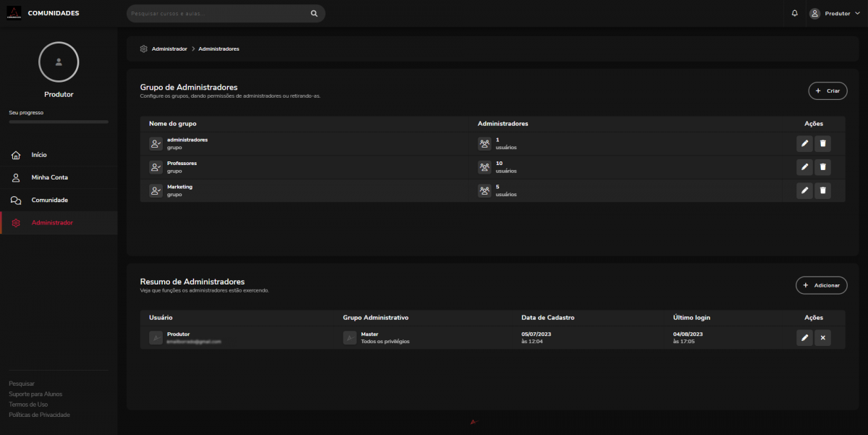Focus the course search input field
Screen dimensions: 868x435
(x=217, y=13)
